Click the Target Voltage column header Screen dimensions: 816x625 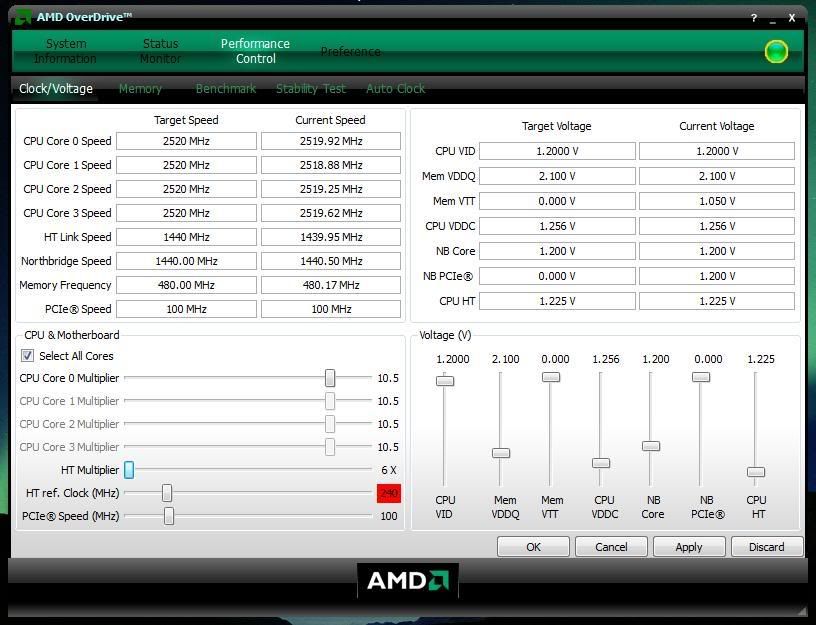(x=556, y=126)
